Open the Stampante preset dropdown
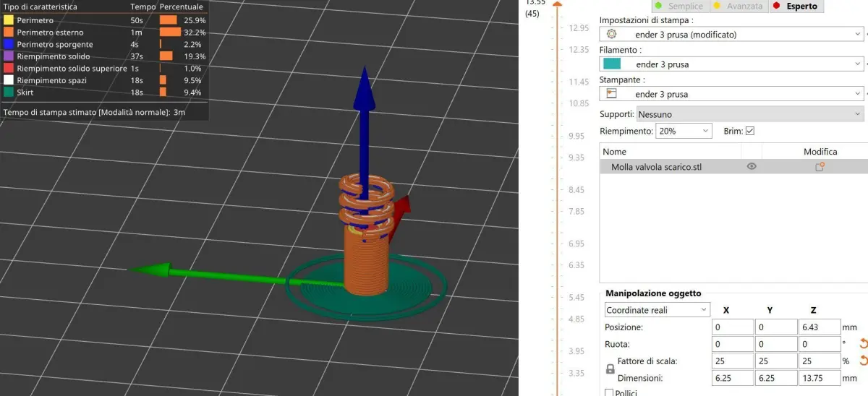868x396 pixels. pyautogui.click(x=731, y=94)
